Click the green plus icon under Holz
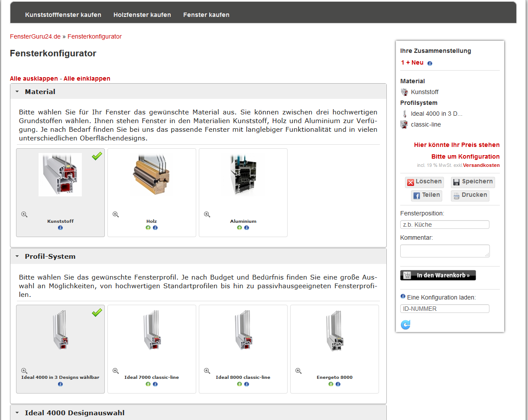528x420 pixels. tap(148, 228)
